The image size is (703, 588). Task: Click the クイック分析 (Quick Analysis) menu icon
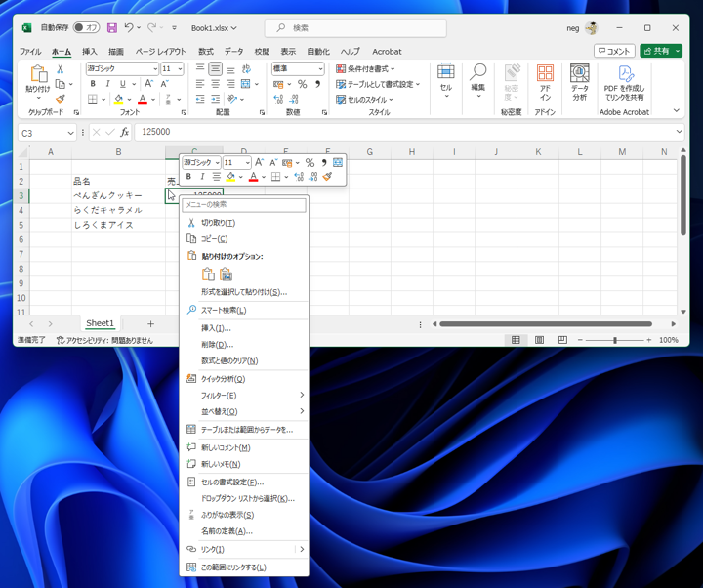[x=191, y=379]
